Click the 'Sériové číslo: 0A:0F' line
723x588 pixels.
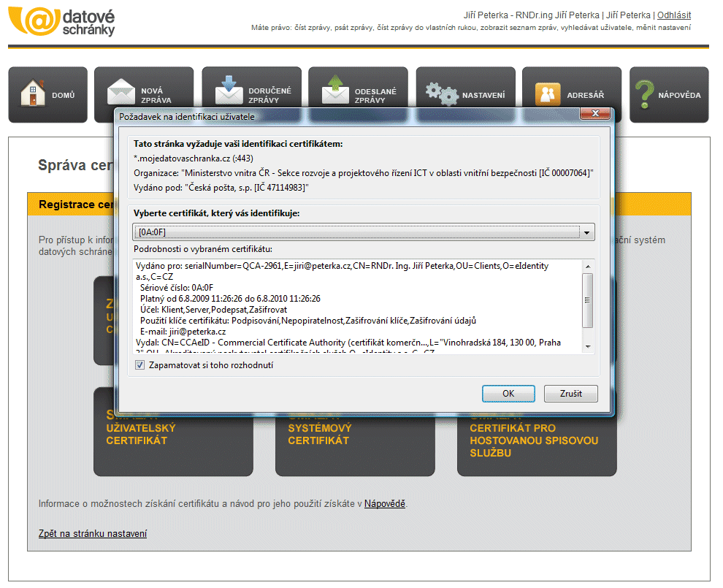click(177, 288)
